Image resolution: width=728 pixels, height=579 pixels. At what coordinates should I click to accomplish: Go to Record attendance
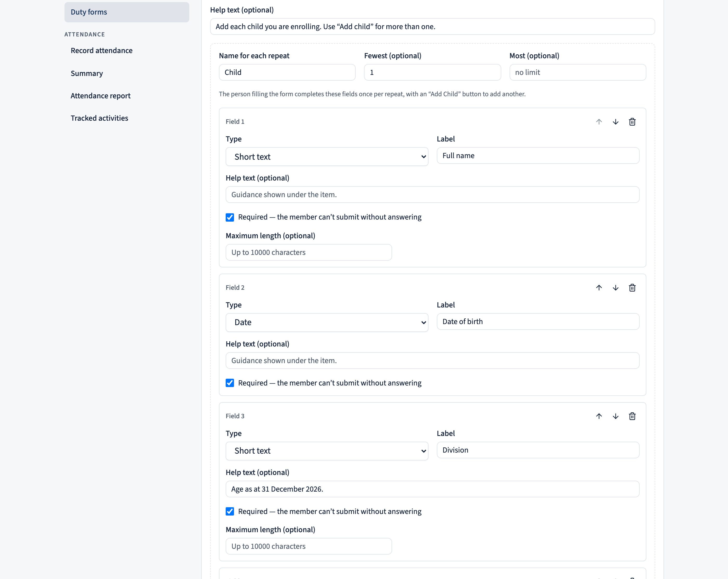(x=102, y=51)
